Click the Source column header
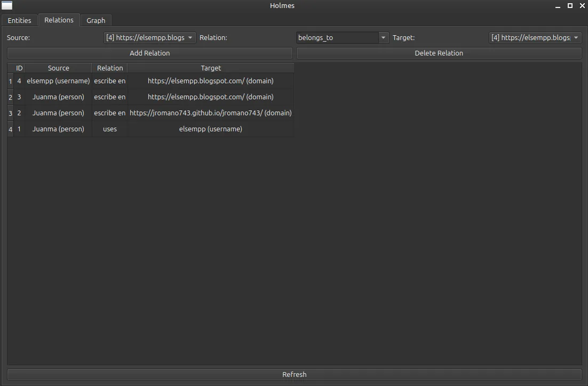The height and width of the screenshot is (386, 588). coord(58,68)
